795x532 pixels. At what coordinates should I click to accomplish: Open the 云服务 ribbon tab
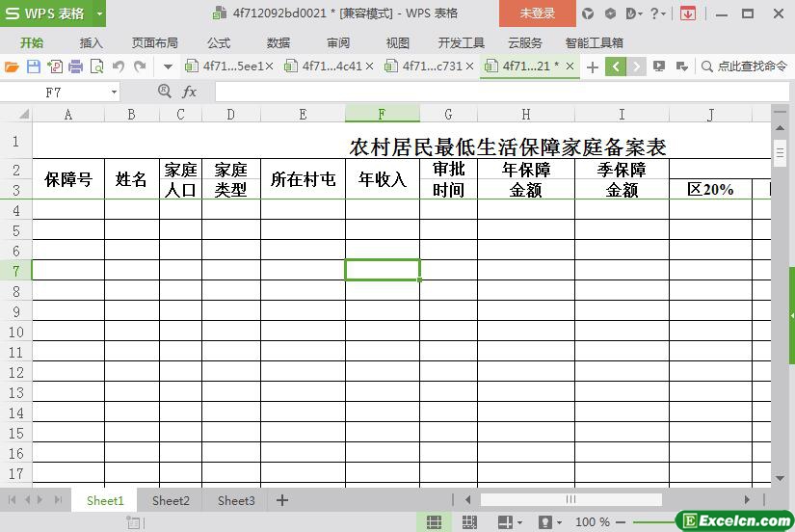(525, 43)
